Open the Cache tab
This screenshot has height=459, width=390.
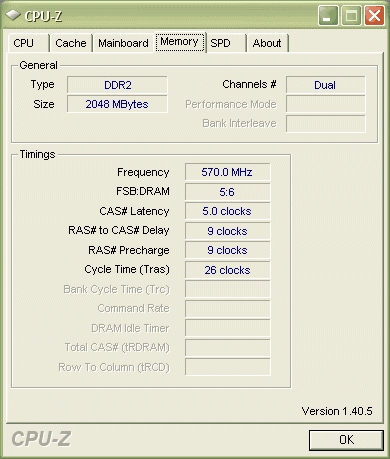[71, 43]
